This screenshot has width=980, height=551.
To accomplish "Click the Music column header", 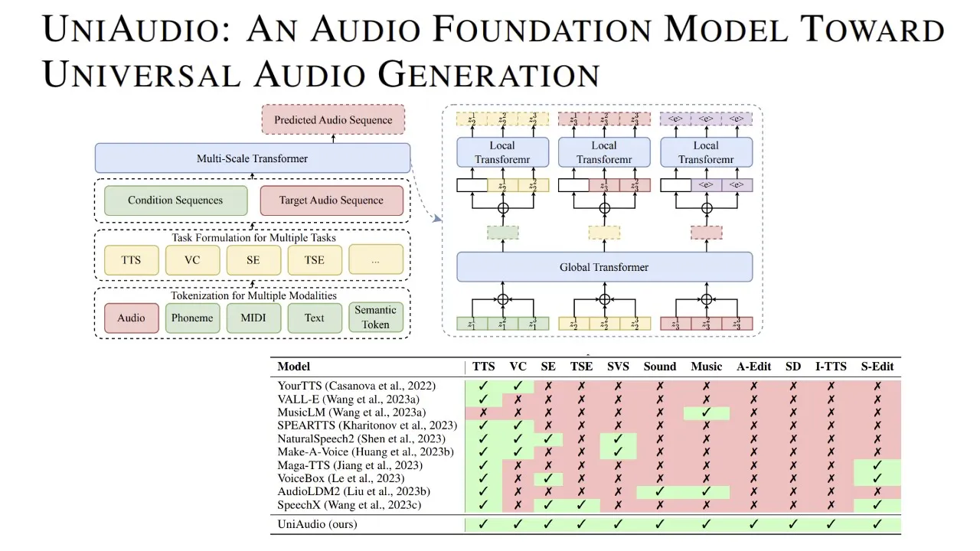I will tap(707, 367).
